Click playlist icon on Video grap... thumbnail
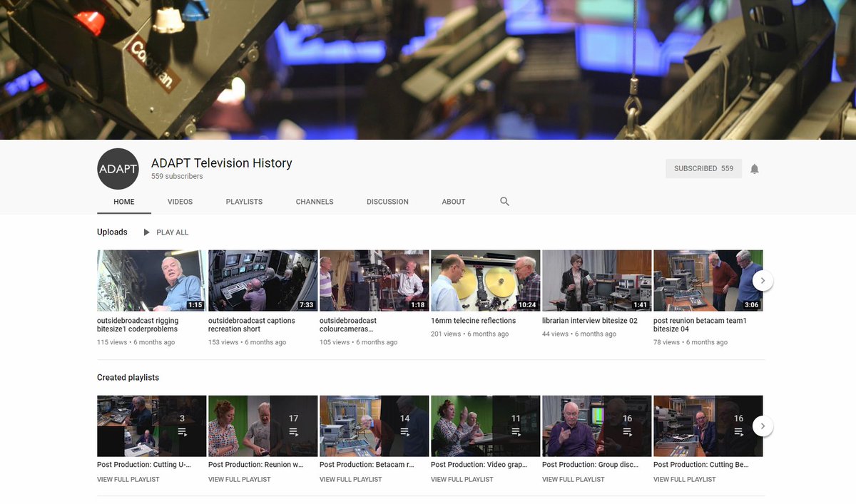 [516, 432]
